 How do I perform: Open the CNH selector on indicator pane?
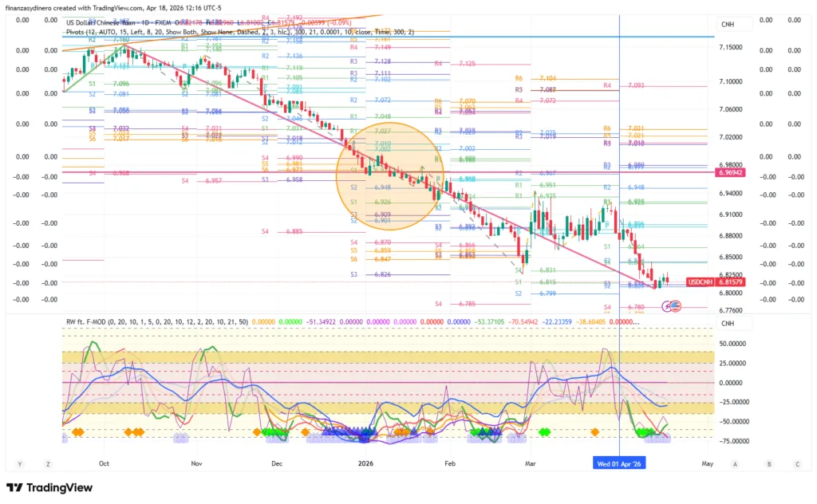click(x=727, y=323)
